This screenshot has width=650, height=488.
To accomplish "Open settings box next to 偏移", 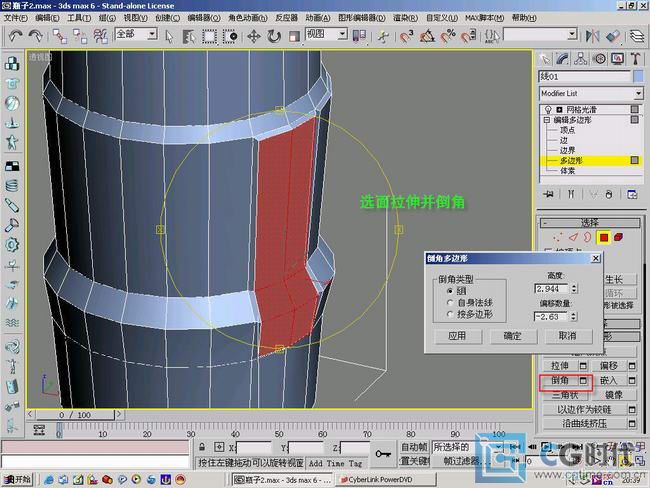I will pos(632,366).
